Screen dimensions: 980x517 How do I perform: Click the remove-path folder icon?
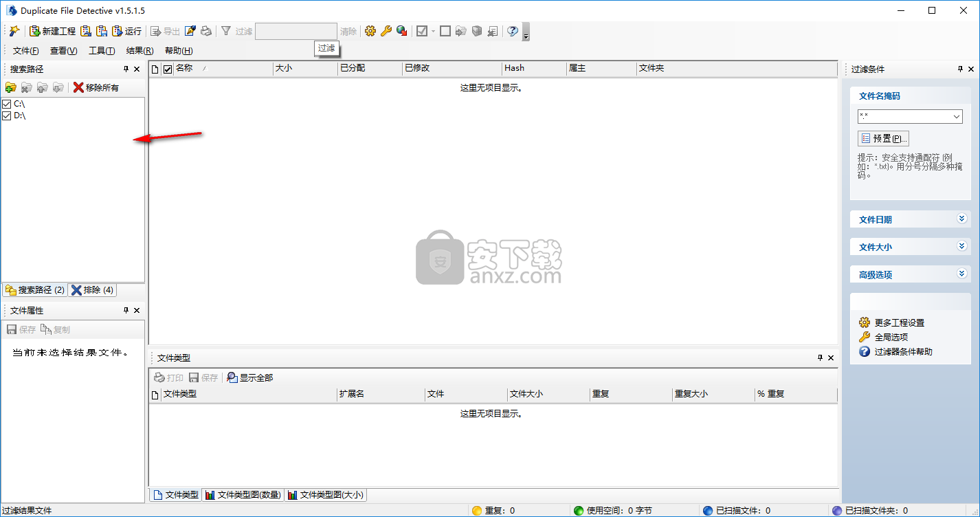tap(27, 87)
